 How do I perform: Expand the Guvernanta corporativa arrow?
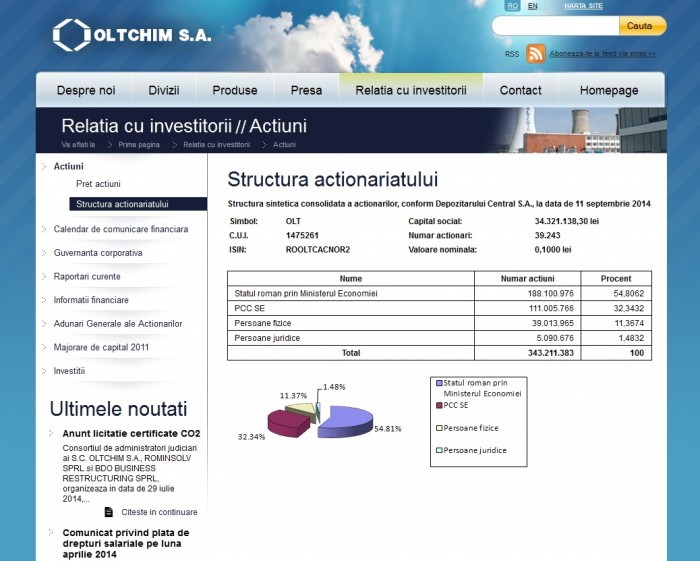pos(44,253)
